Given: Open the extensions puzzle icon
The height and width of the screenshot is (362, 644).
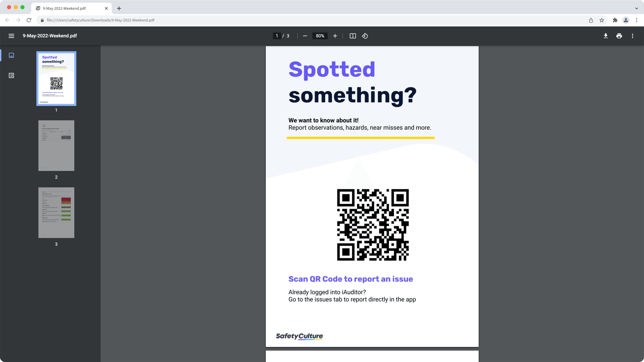Looking at the screenshot, I should click(x=615, y=20).
